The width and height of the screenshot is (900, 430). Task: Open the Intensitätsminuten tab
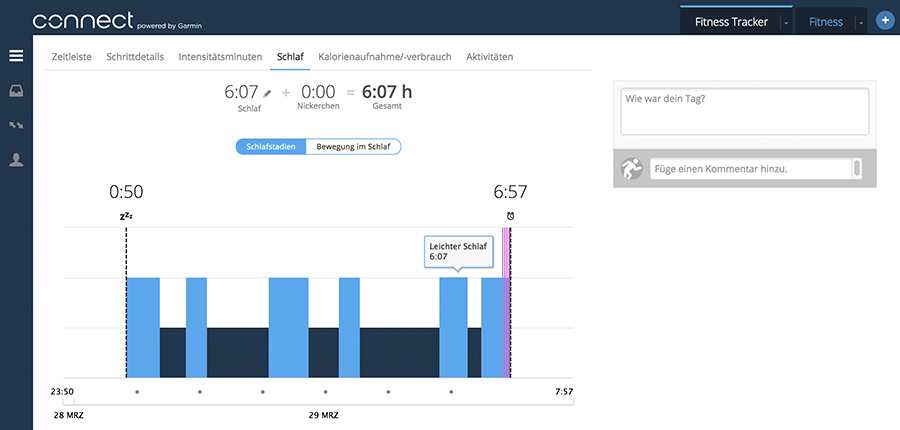220,57
